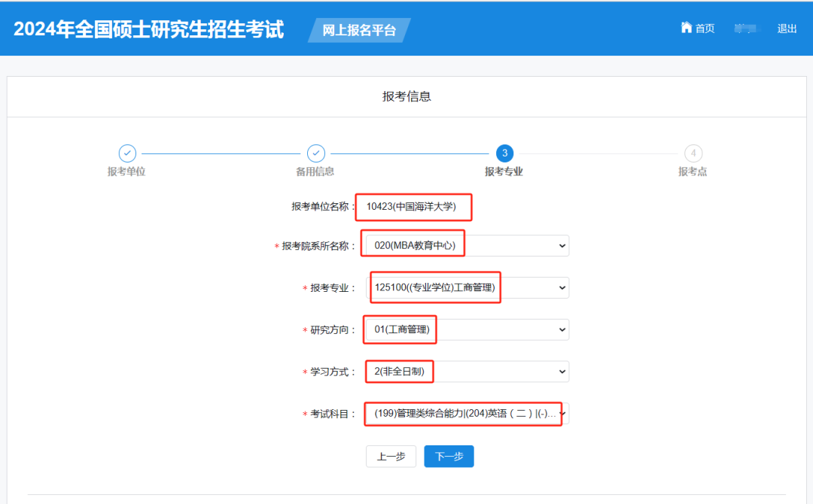Open the 报考院系所名称 dropdown

pos(467,245)
